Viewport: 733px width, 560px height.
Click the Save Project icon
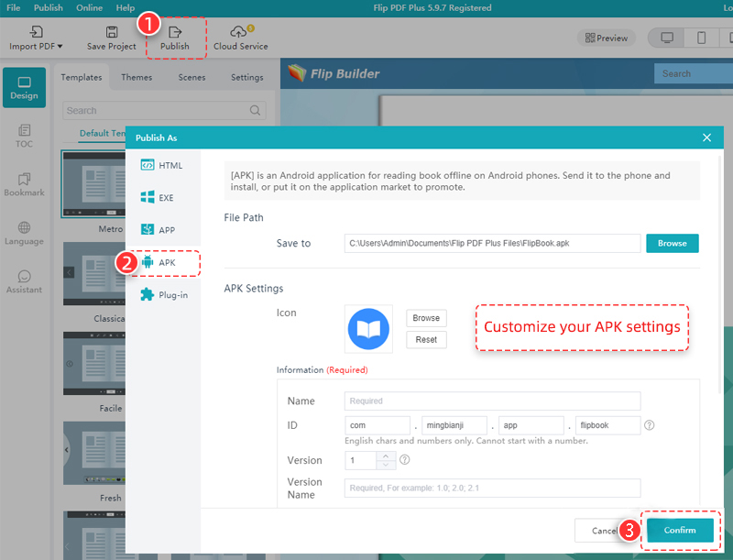coord(111,32)
